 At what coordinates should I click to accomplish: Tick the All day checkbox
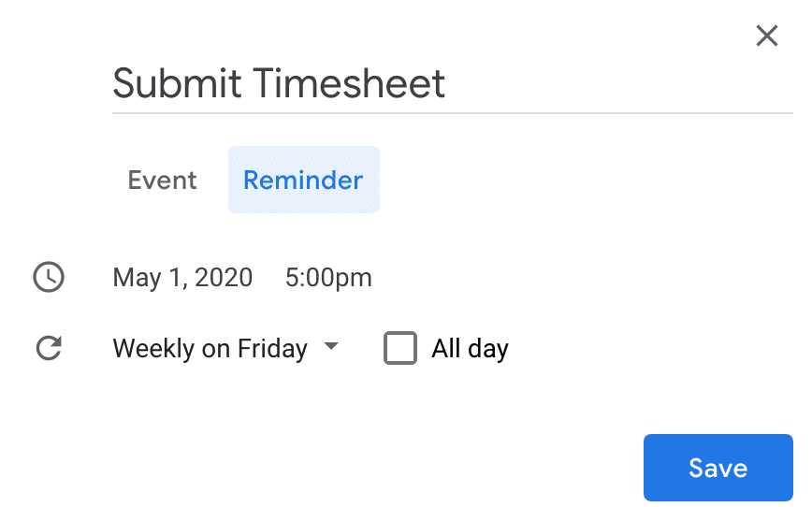(x=400, y=349)
